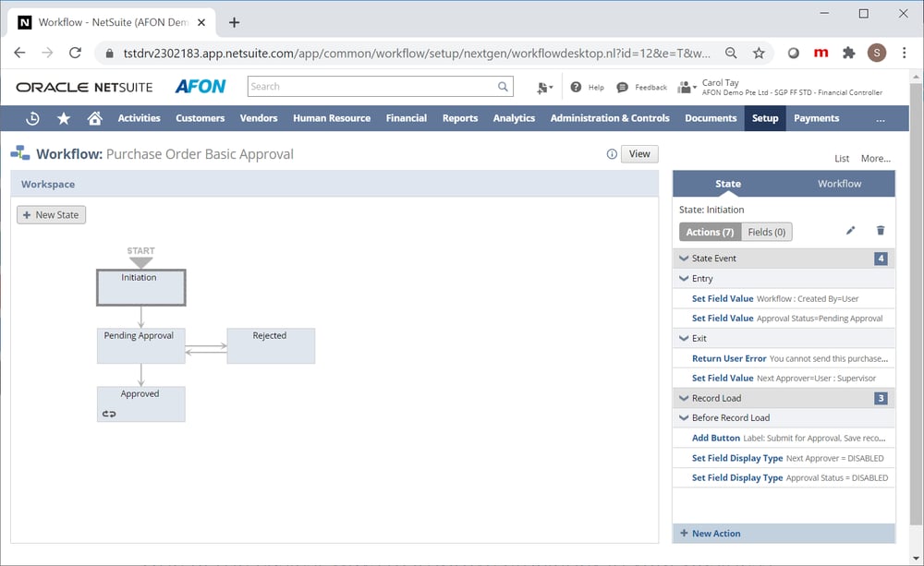Click the red m extension icon
This screenshot has width=924, height=566.
821,53
